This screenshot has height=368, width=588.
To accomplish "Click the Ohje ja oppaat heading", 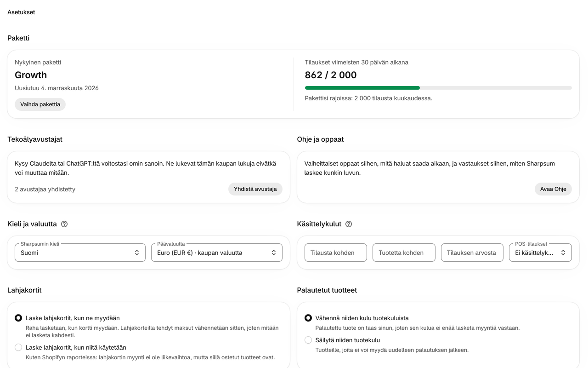I will tap(321, 139).
